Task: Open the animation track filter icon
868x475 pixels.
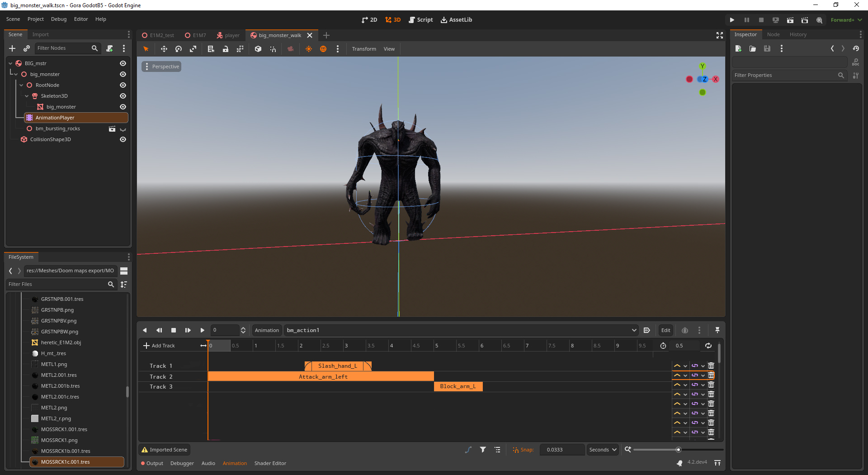Action: point(482,450)
